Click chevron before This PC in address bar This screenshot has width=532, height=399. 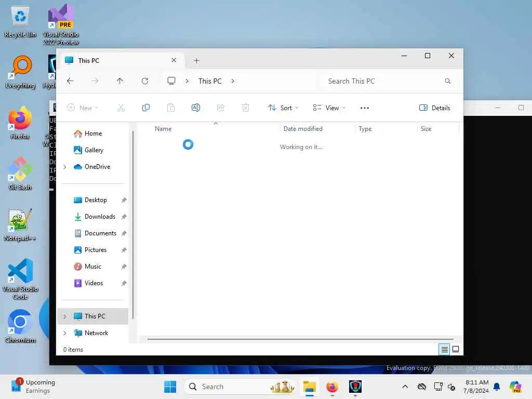[187, 81]
